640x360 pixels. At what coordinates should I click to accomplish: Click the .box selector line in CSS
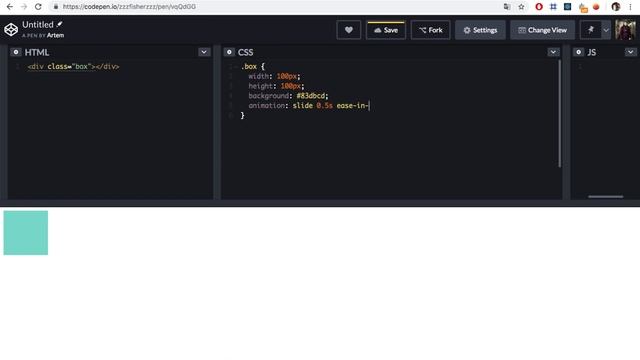253,66
